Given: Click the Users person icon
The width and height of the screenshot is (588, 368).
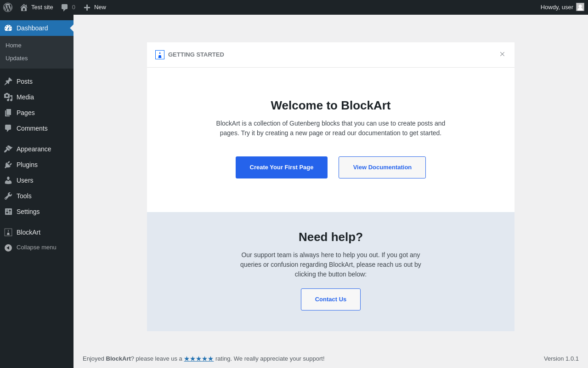Looking at the screenshot, I should 8,180.
